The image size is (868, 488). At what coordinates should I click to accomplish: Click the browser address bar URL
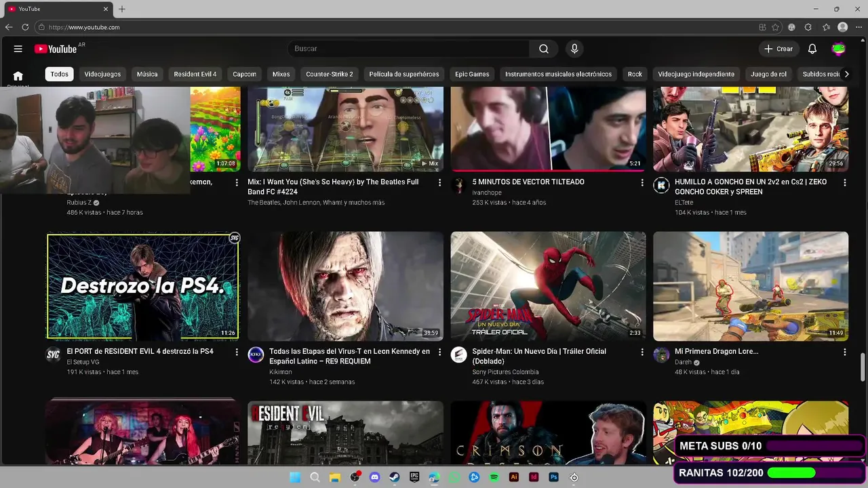[x=84, y=27]
